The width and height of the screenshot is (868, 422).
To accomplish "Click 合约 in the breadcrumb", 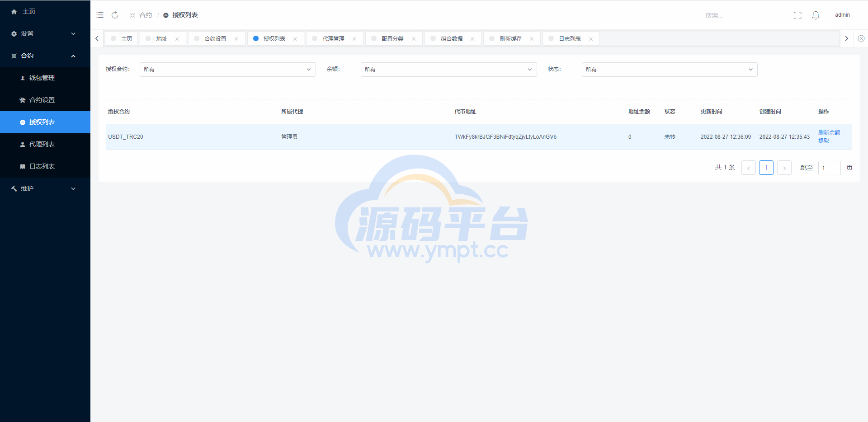I will coord(146,15).
